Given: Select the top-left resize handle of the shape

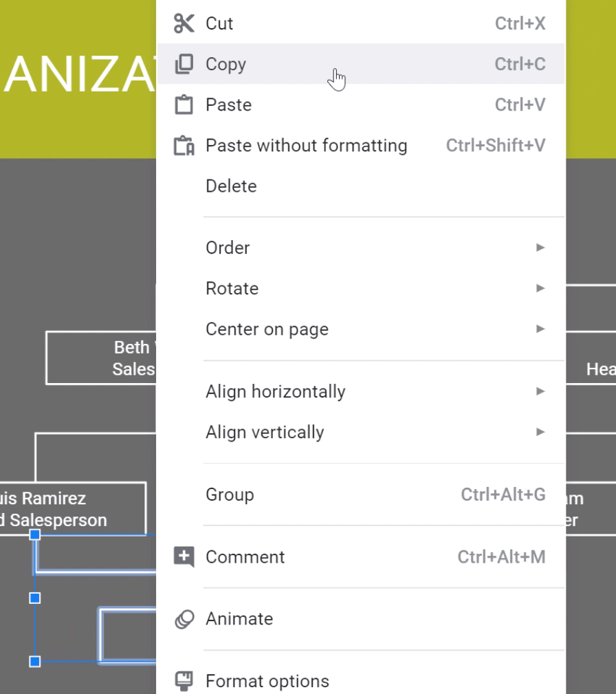Looking at the screenshot, I should (34, 535).
